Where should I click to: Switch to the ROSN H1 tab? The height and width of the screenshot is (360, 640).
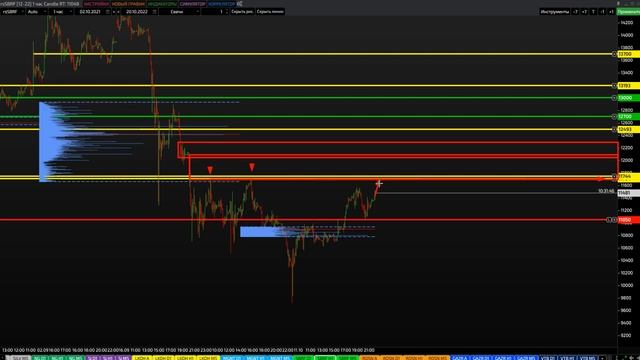pyautogui.click(x=414, y=358)
